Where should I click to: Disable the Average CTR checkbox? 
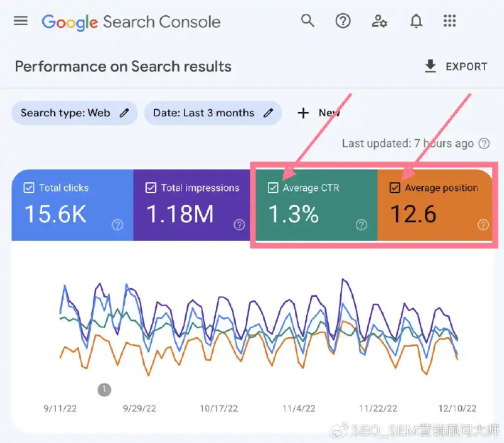point(273,188)
